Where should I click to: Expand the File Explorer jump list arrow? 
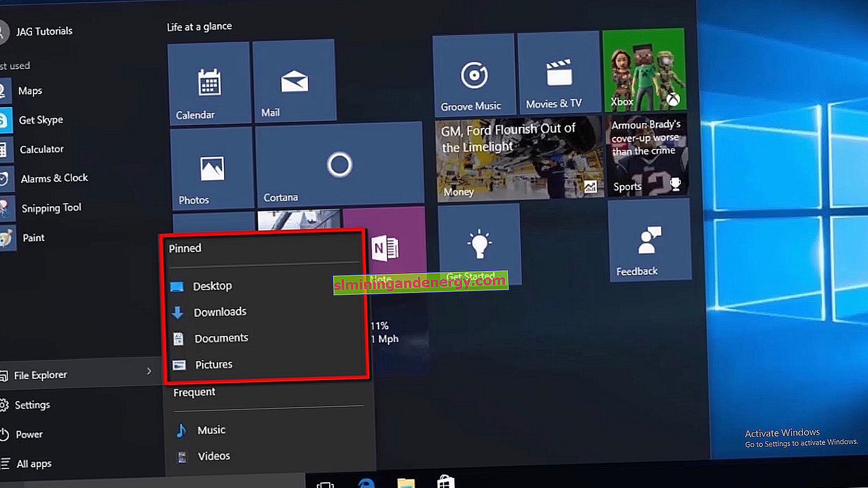click(149, 371)
